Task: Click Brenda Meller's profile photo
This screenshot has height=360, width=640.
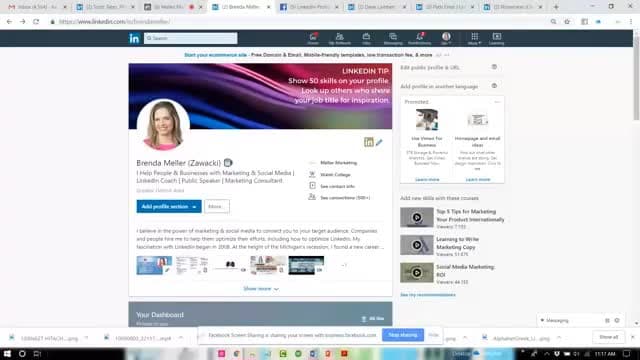Action: 163,124
